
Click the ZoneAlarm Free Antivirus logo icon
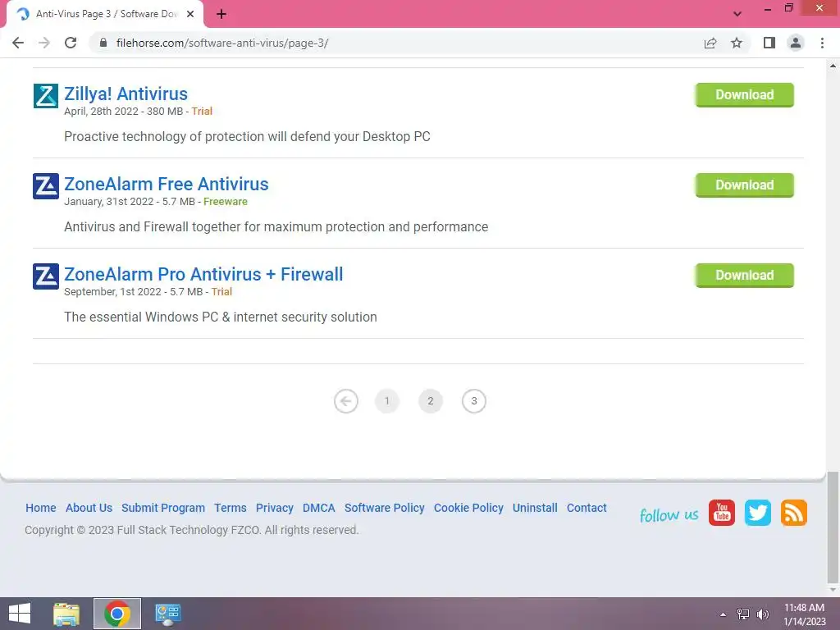46,186
